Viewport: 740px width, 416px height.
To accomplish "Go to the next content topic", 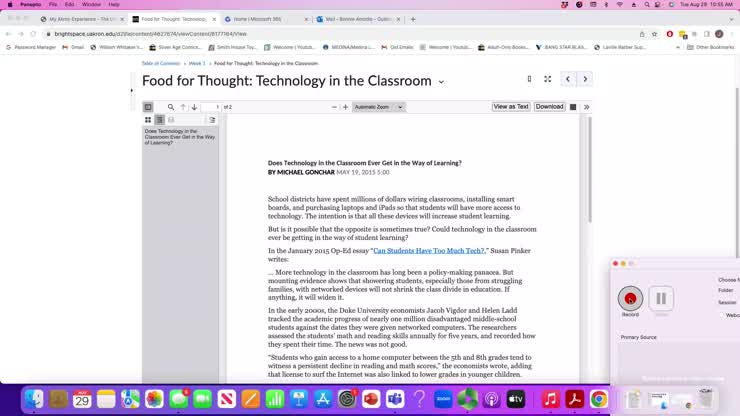I will tap(585, 79).
